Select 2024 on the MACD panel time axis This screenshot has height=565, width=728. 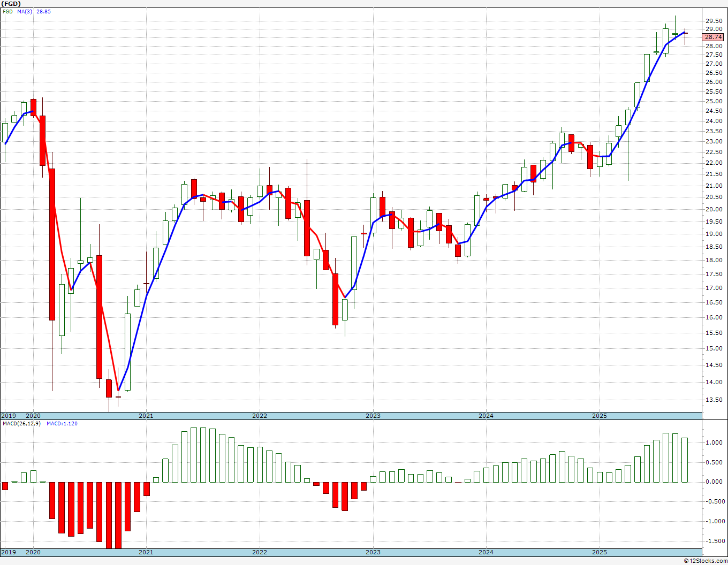click(x=486, y=552)
